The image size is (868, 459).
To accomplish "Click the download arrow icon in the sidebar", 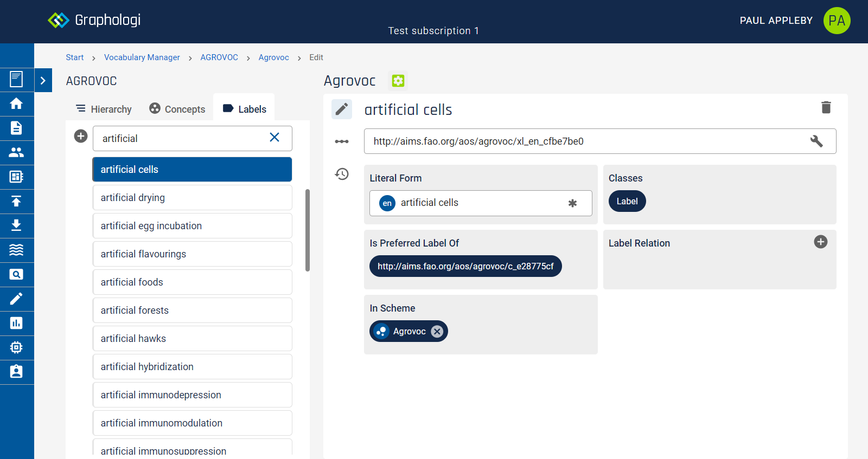I will tap(16, 225).
